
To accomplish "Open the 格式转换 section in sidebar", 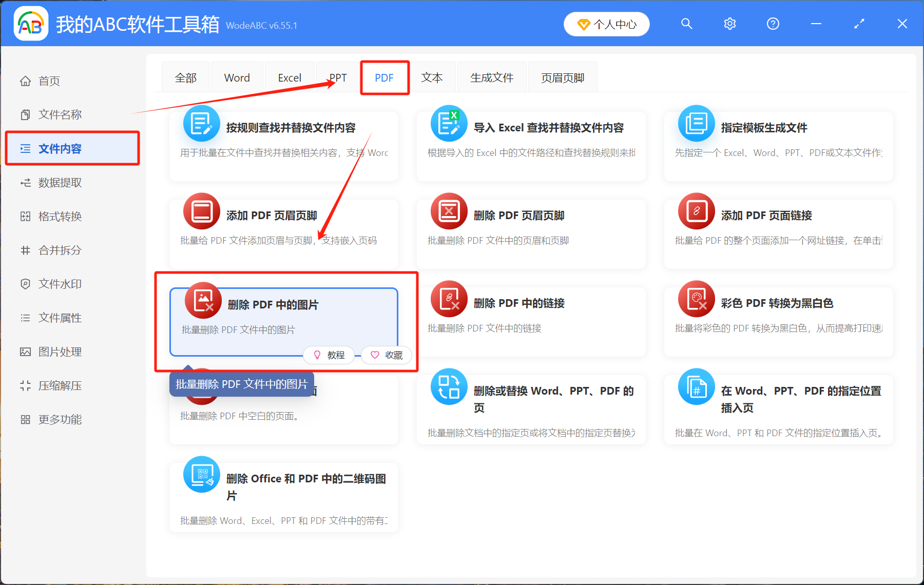I will coord(59,216).
